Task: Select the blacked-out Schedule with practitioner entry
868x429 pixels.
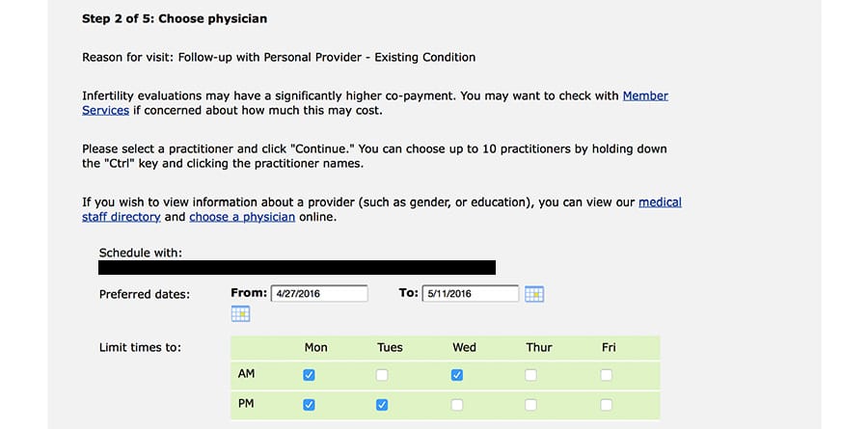Action: (297, 267)
